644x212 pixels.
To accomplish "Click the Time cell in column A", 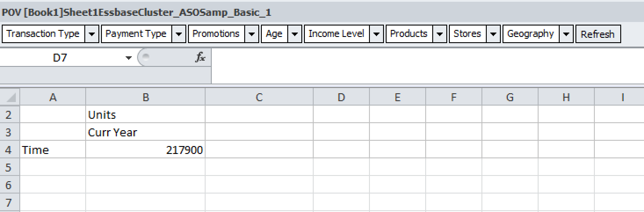I will (53, 150).
